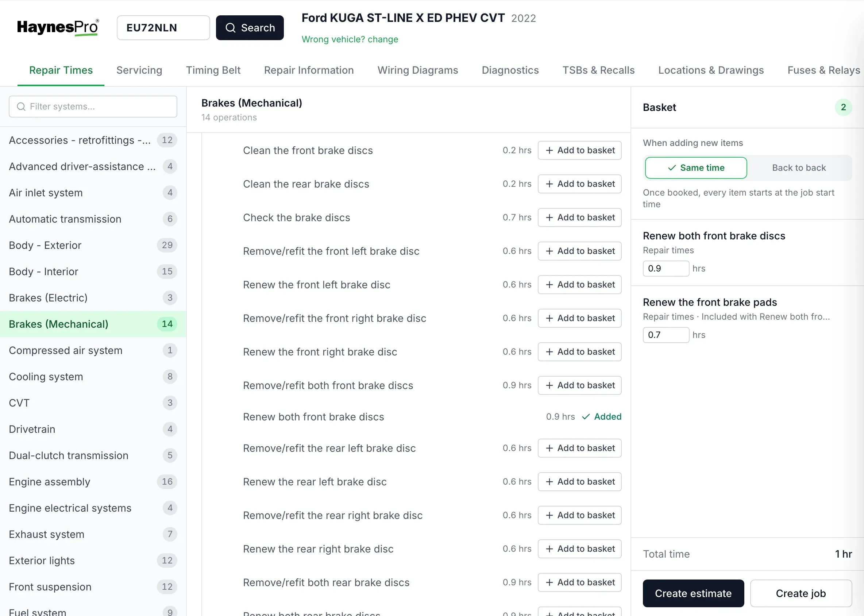Go to the TSBs & Recalls tab
Viewport: 864px width, 616px height.
point(598,70)
